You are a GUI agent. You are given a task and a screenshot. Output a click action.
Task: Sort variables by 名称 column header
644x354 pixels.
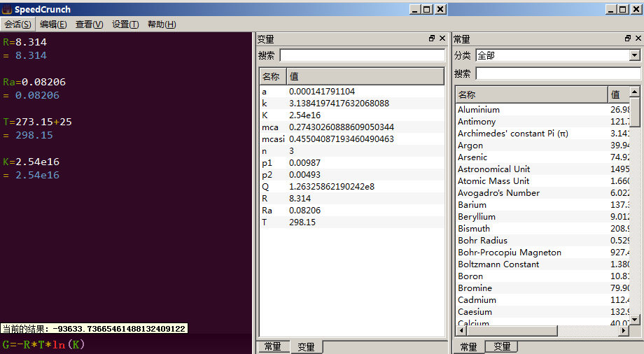coord(273,76)
